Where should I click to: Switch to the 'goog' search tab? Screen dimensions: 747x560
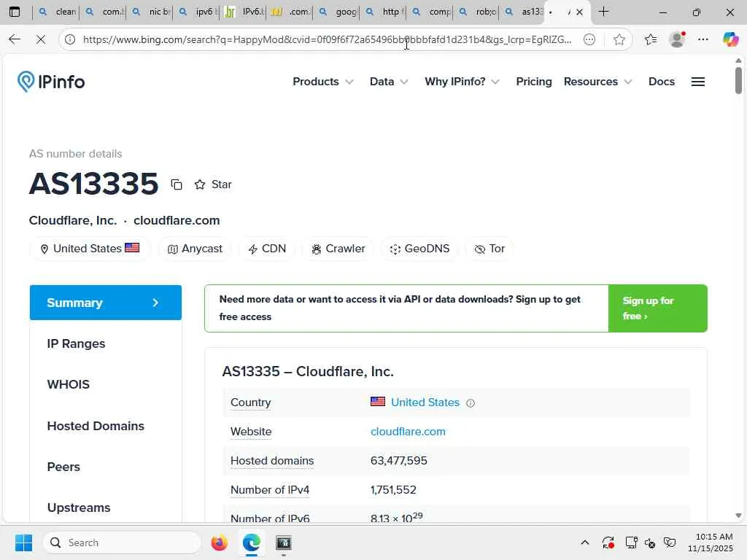click(x=338, y=12)
